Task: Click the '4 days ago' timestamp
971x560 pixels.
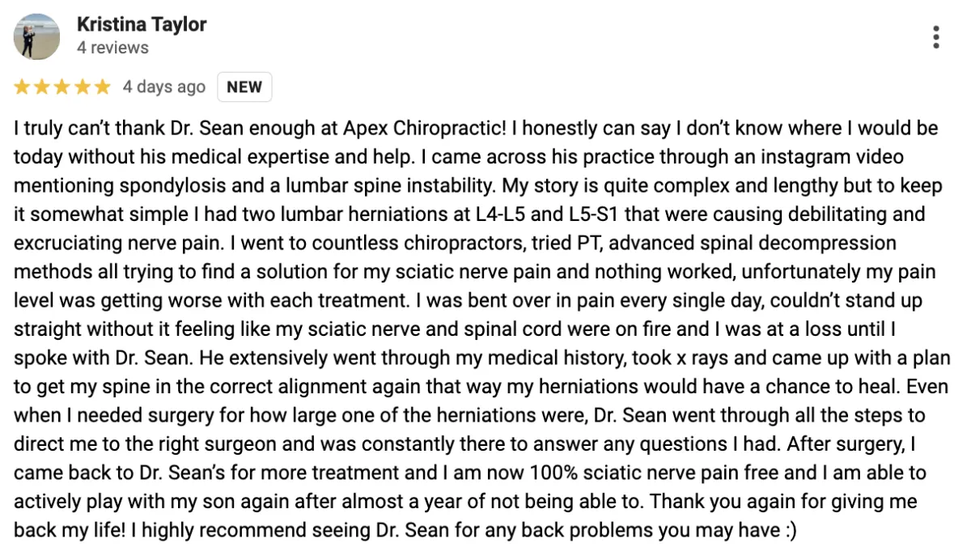Action: [164, 87]
